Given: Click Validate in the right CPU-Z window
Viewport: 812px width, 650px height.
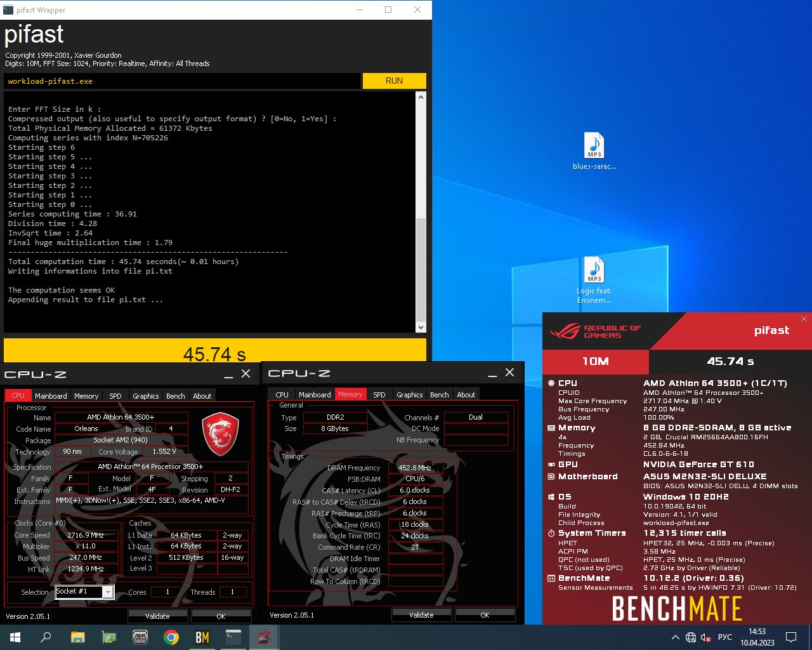Looking at the screenshot, I should pos(421,614).
